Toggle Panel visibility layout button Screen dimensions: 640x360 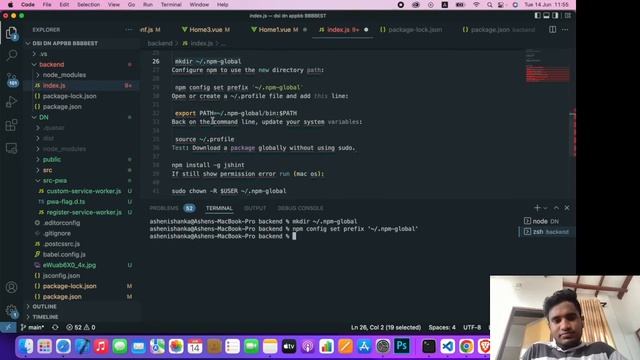click(547, 16)
